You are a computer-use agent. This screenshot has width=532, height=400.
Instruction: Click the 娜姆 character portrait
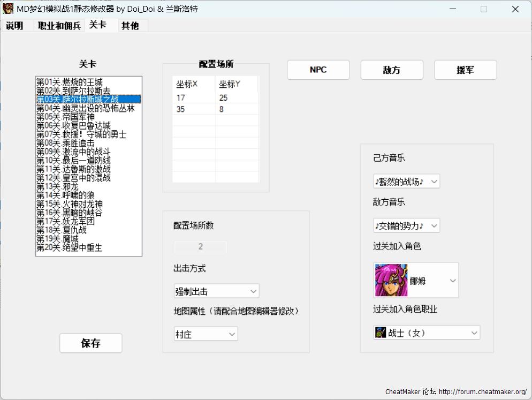pos(391,280)
